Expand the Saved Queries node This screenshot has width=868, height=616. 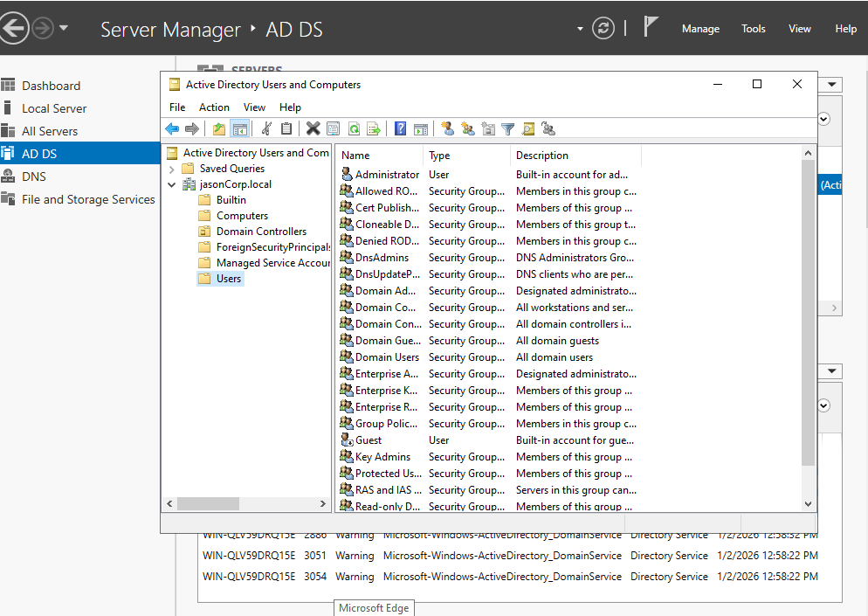click(172, 169)
